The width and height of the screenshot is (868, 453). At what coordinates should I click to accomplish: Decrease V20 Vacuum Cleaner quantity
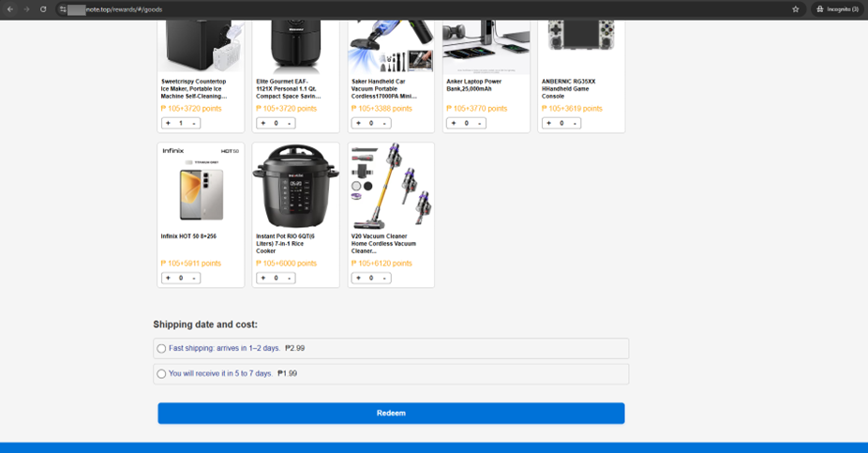(384, 278)
